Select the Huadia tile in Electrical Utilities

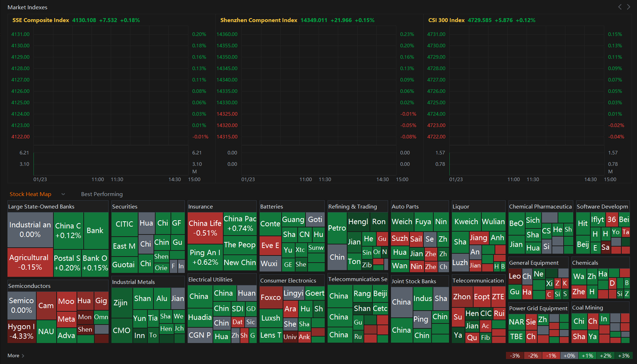(200, 317)
